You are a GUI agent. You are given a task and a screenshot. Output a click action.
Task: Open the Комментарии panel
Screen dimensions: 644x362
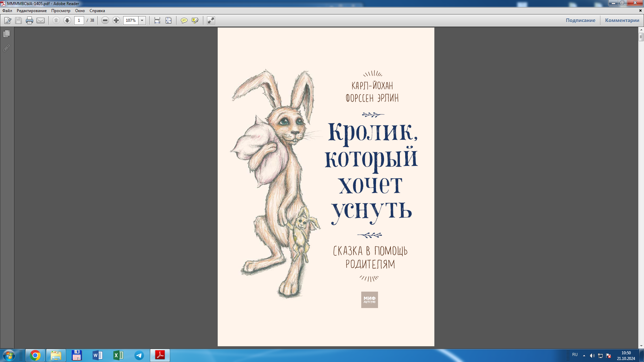pos(622,20)
